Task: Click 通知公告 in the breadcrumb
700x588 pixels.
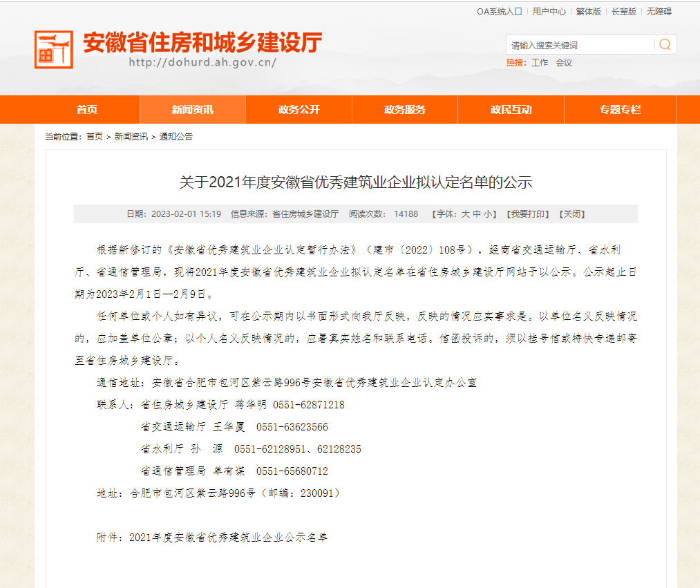Action: pyautogui.click(x=176, y=137)
